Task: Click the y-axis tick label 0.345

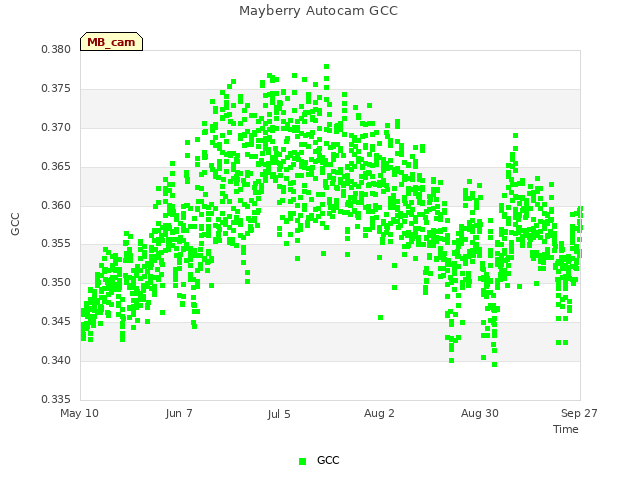Action: point(56,322)
